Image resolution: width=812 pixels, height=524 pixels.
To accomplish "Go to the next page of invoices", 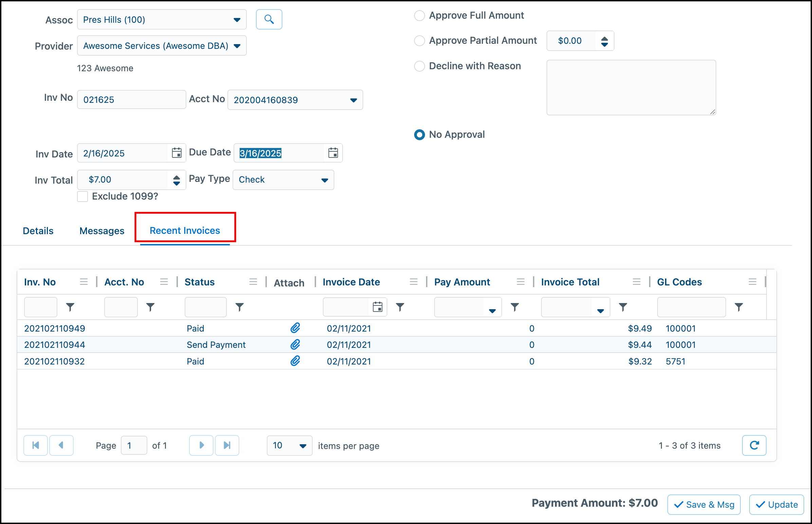I will [201, 445].
